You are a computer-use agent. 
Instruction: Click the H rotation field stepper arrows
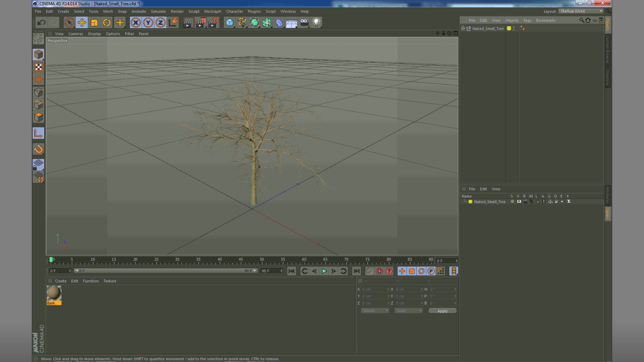pyautogui.click(x=455, y=289)
